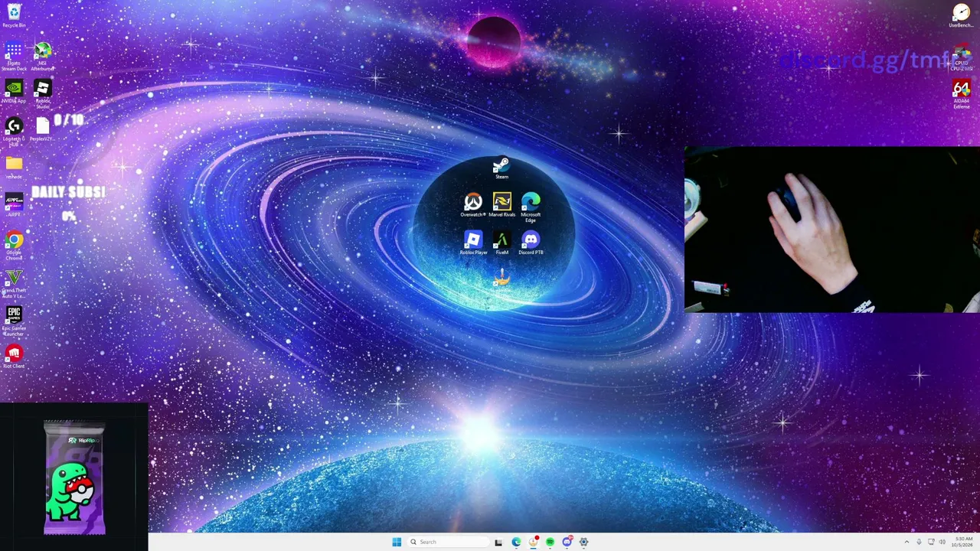This screenshot has height=551, width=980.
Task: Open the UserBenchmark desktop shortcut
Action: coord(961,15)
